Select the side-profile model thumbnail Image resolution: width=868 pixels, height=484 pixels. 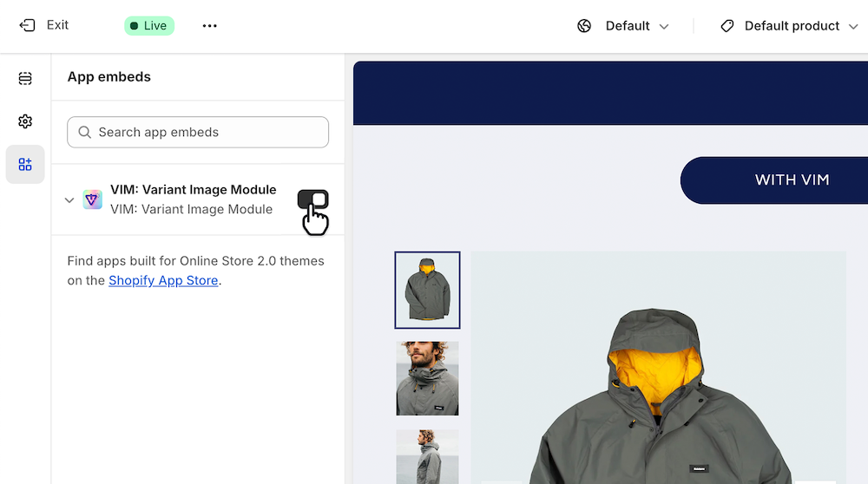[427, 455]
